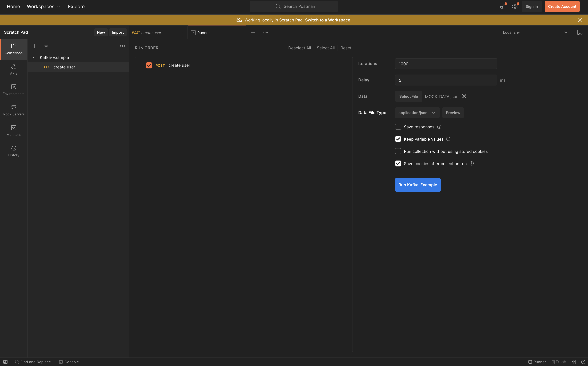588x366 pixels.
Task: Open the settings gear icon
Action: [514, 6]
